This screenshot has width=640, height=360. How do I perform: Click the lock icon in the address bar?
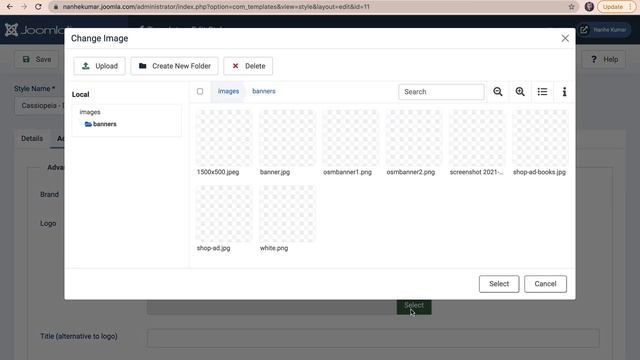pyautogui.click(x=56, y=7)
